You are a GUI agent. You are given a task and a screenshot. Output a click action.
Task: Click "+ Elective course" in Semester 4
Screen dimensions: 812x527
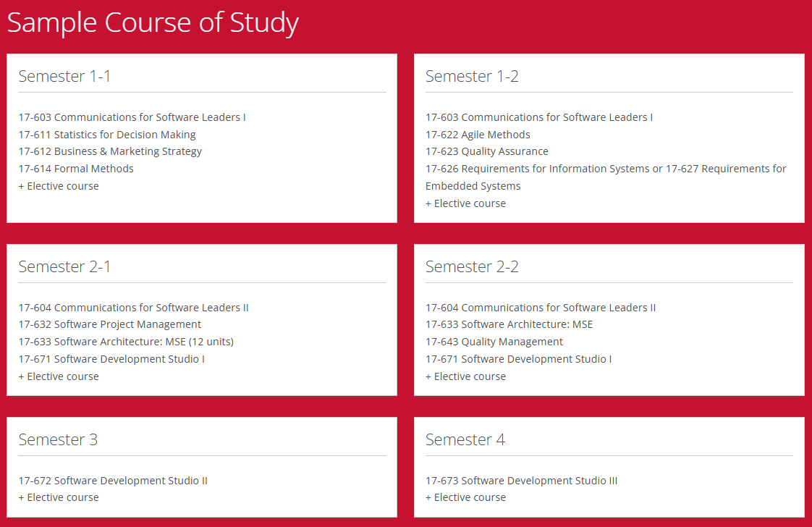point(465,497)
